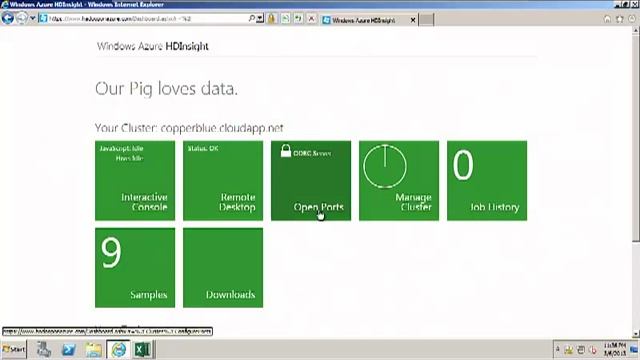Click the 'Our Pig loves data.' heading

166,89
